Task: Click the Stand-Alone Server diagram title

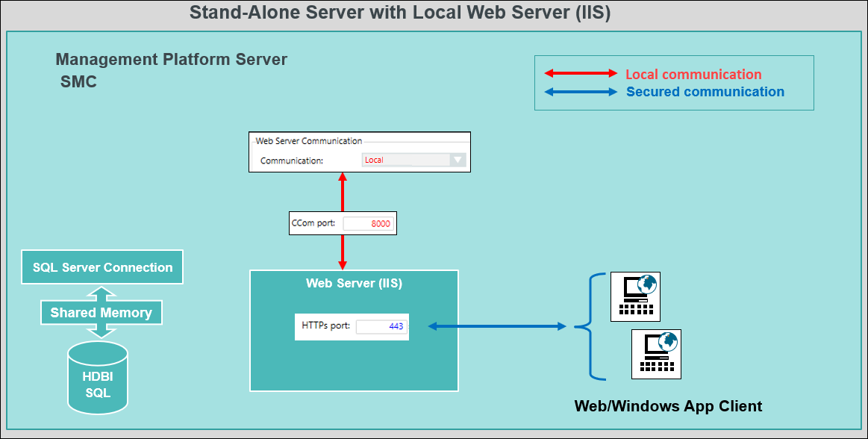Action: tap(399, 13)
